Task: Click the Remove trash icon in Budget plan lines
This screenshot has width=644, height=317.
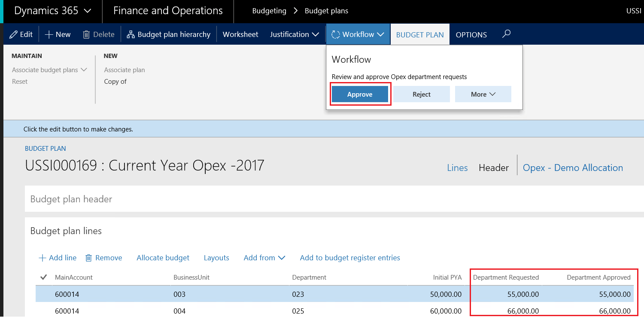Action: click(x=88, y=258)
